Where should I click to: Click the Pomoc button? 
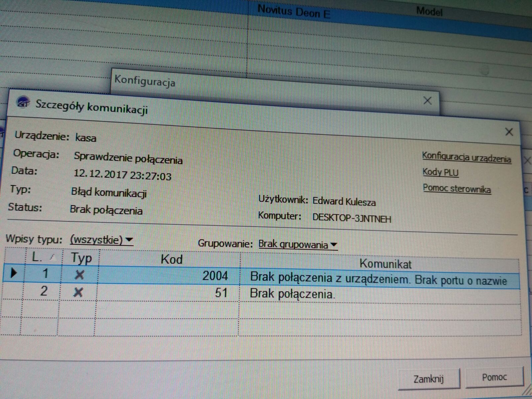[494, 377]
